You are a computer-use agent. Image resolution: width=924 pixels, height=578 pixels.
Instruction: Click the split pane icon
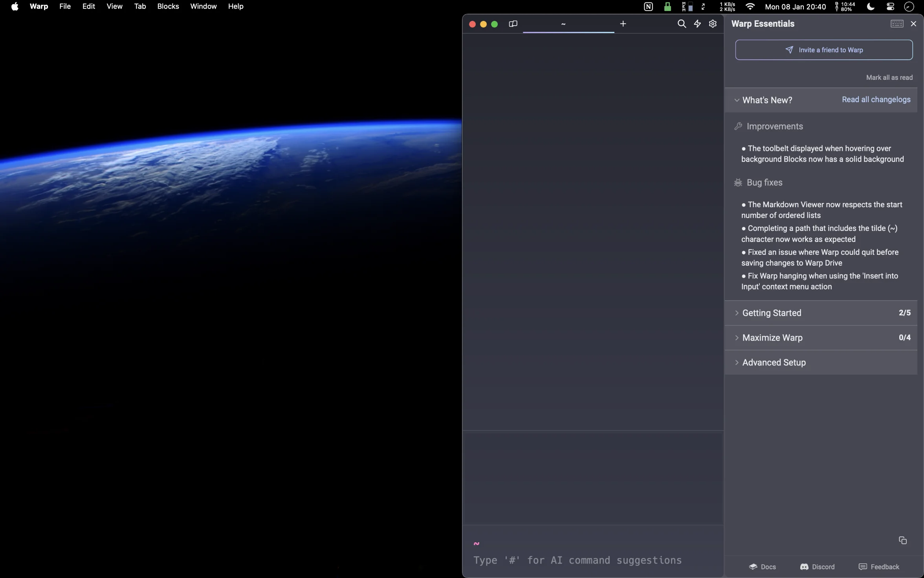[x=513, y=23]
